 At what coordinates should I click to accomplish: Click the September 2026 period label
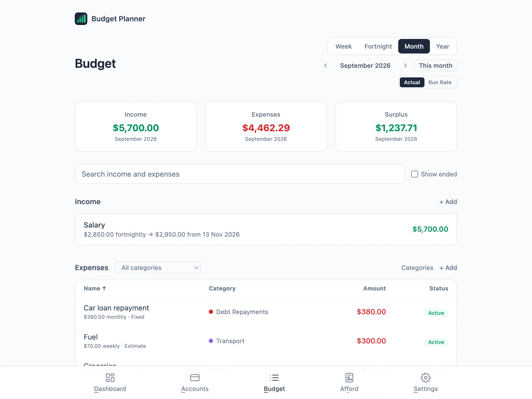click(365, 65)
